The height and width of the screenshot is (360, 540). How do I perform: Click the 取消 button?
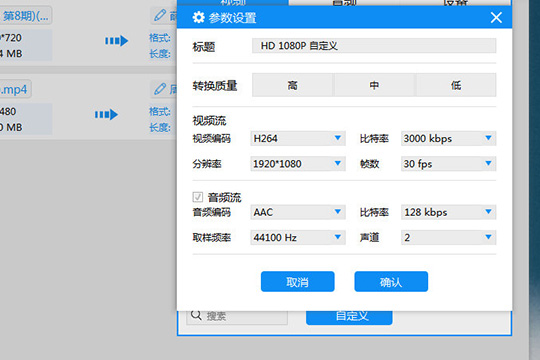click(298, 281)
